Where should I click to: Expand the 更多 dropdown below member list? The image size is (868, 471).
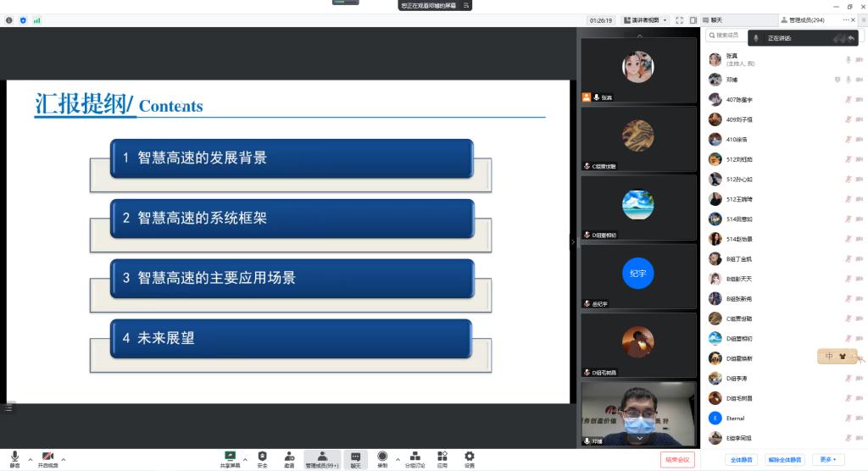[x=827, y=459]
